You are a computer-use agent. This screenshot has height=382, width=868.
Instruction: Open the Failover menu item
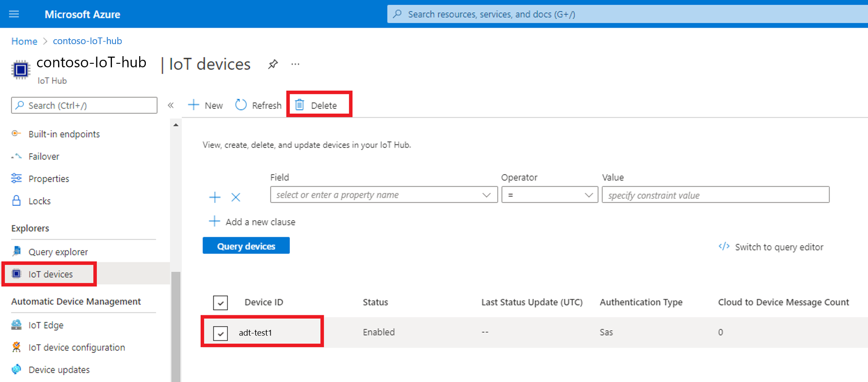pos(44,156)
